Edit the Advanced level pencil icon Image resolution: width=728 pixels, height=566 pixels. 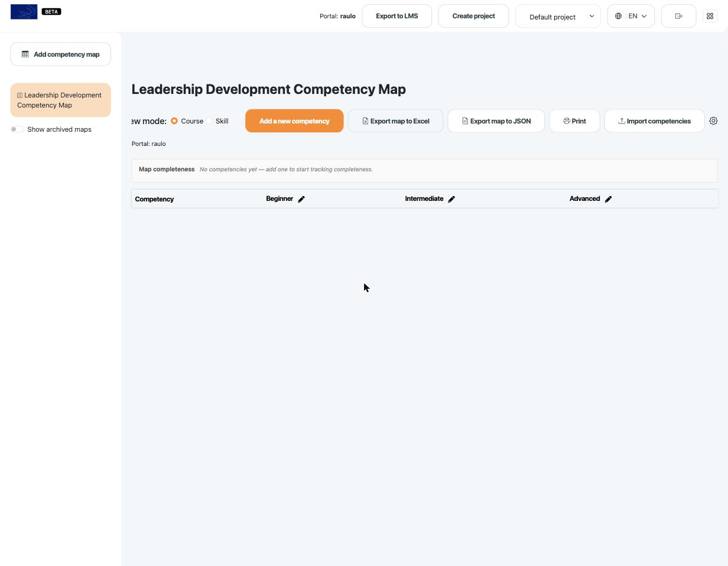[x=608, y=199]
